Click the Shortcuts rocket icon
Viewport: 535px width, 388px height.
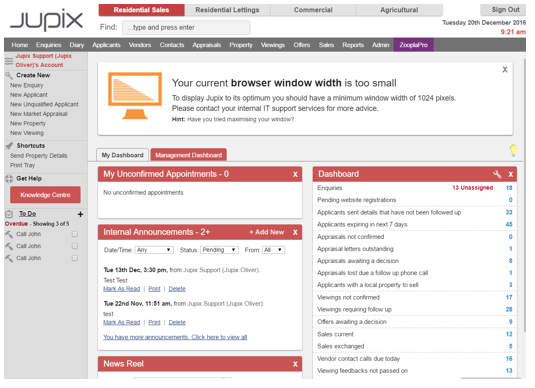(x=9, y=146)
